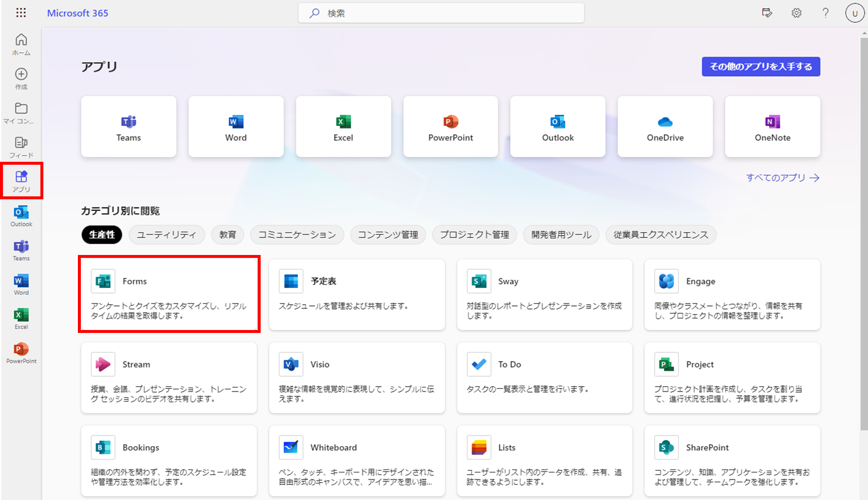Launch Teams from the left sidebar

pyautogui.click(x=21, y=250)
